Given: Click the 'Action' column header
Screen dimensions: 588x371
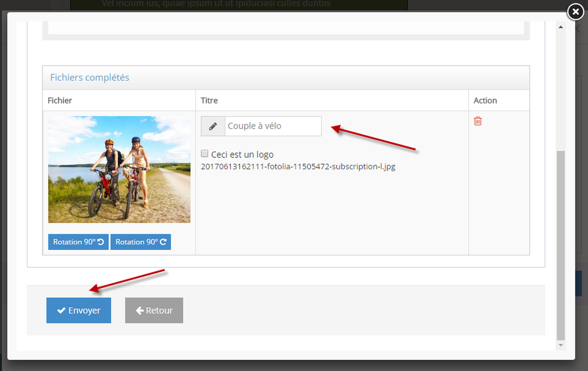Looking at the screenshot, I should coord(485,100).
